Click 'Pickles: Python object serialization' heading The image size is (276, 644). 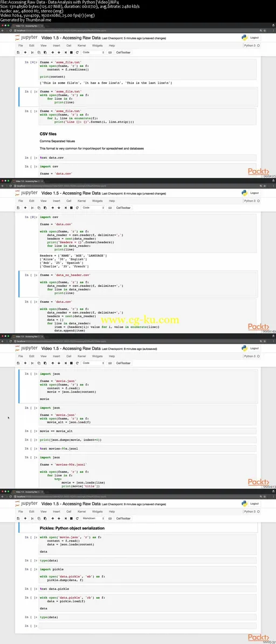point(72,528)
